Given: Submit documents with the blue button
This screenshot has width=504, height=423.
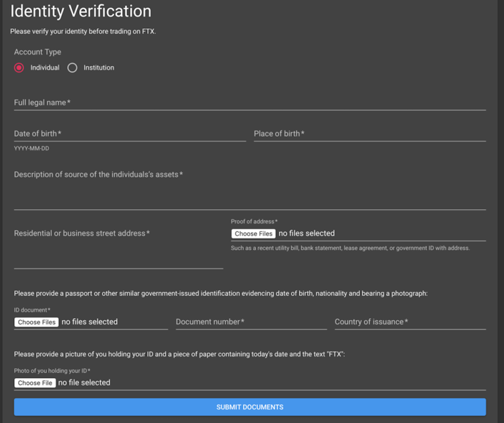Looking at the screenshot, I should (250, 407).
